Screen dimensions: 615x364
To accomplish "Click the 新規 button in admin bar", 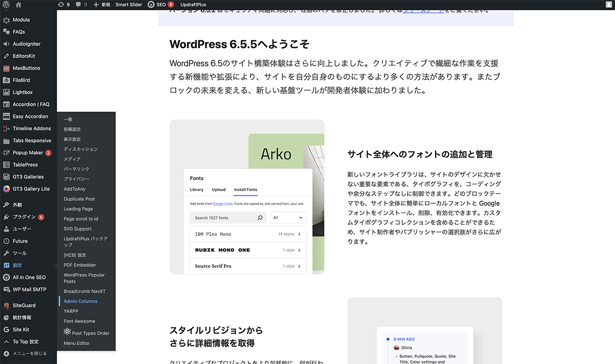I will pyautogui.click(x=101, y=5).
